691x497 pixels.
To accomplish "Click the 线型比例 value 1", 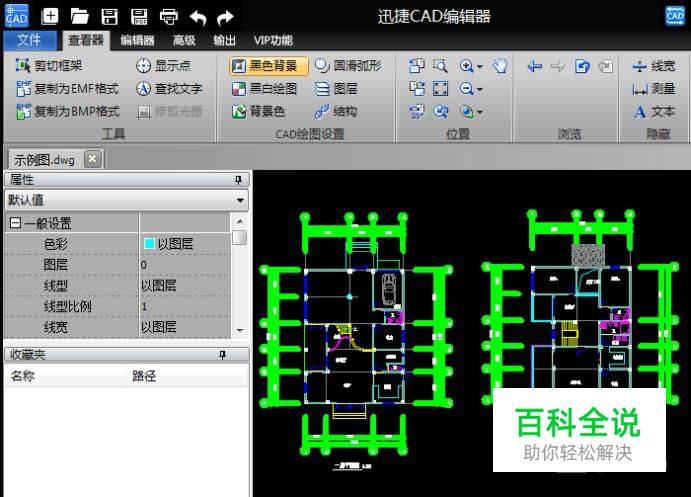I will pos(185,306).
